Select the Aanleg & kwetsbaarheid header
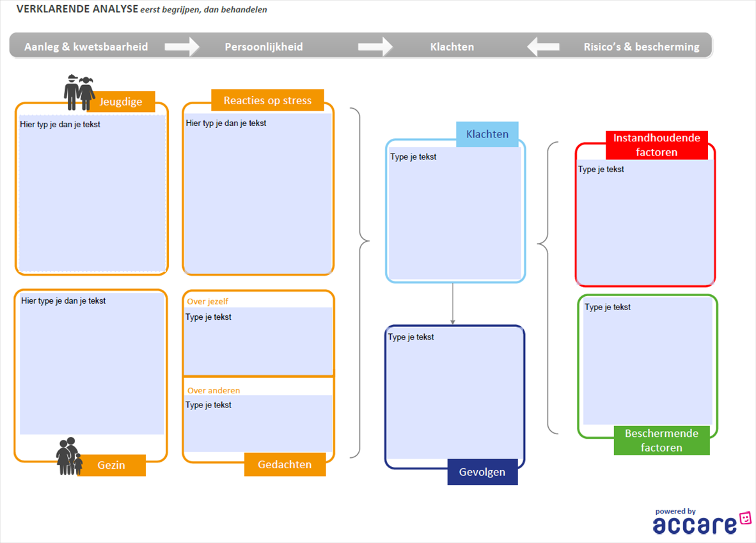 click(x=86, y=47)
